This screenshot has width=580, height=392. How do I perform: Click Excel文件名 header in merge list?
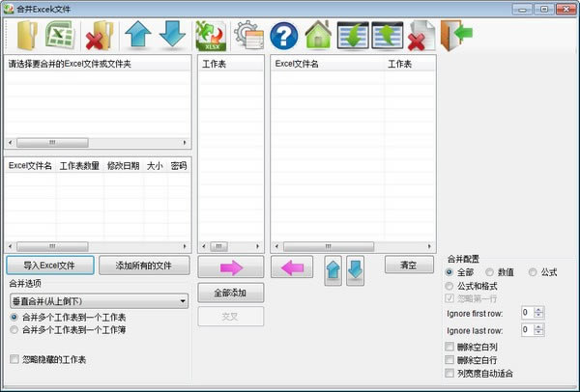(328, 64)
